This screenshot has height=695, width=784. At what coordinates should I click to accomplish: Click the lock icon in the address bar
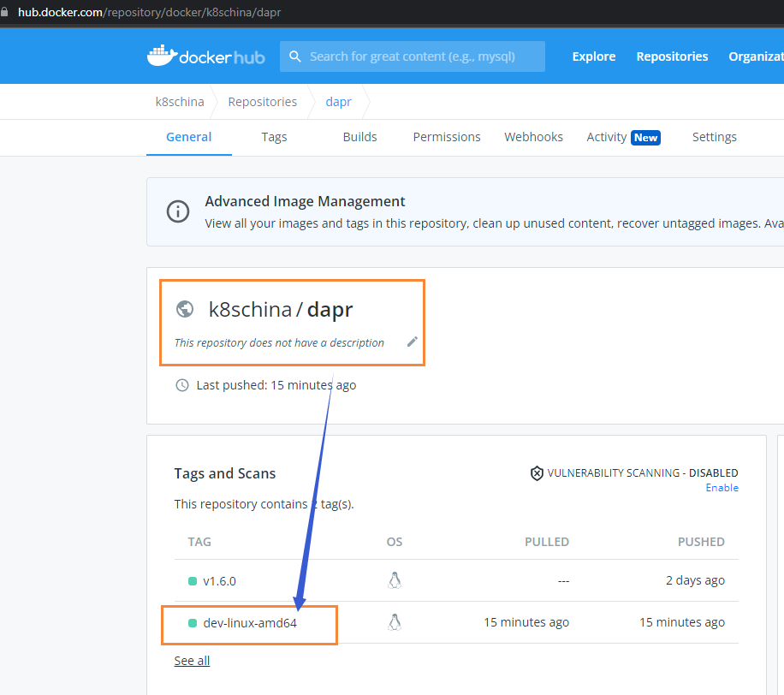pyautogui.click(x=4, y=11)
